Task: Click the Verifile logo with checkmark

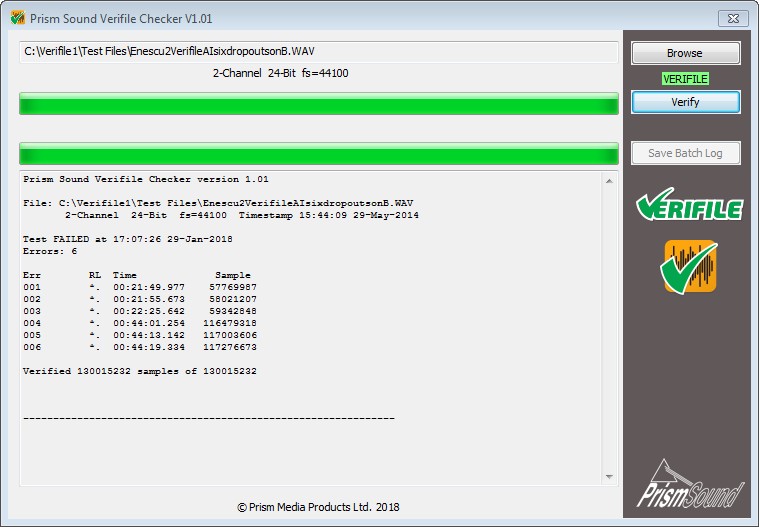Action: pyautogui.click(x=689, y=204)
